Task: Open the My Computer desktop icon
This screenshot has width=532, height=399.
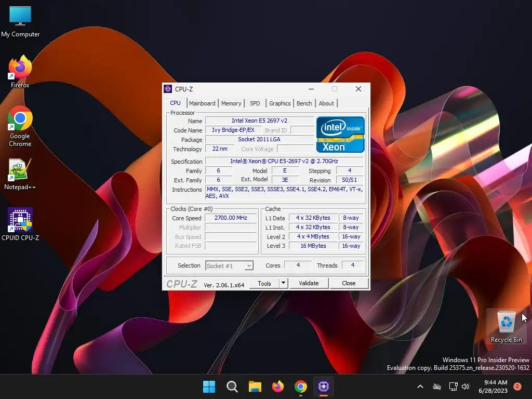Action: pyautogui.click(x=20, y=22)
